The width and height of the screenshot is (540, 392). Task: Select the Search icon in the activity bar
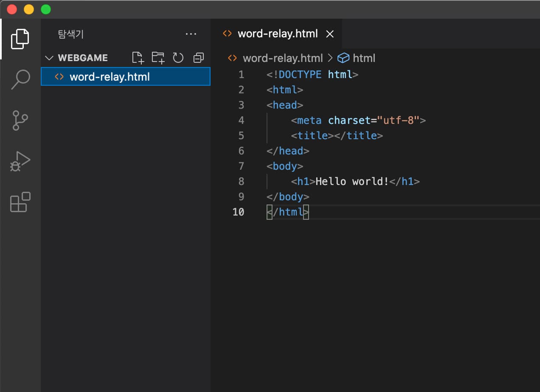click(x=20, y=79)
